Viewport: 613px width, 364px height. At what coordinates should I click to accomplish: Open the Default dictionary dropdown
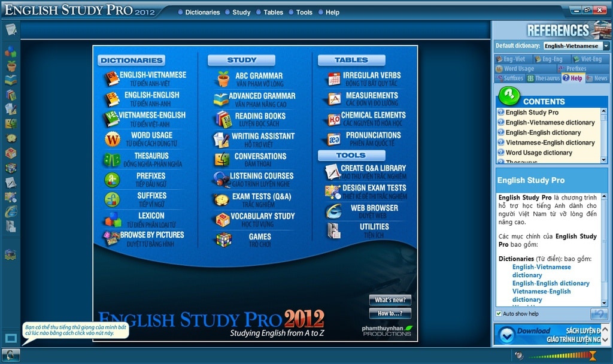606,45
